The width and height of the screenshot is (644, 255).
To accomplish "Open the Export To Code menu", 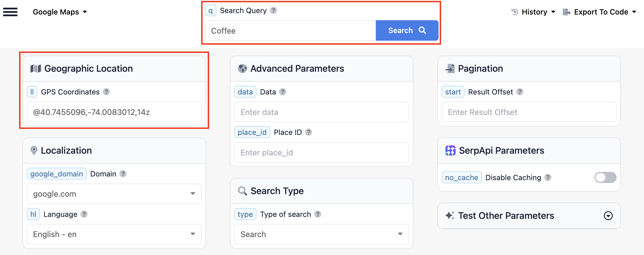I will [600, 12].
